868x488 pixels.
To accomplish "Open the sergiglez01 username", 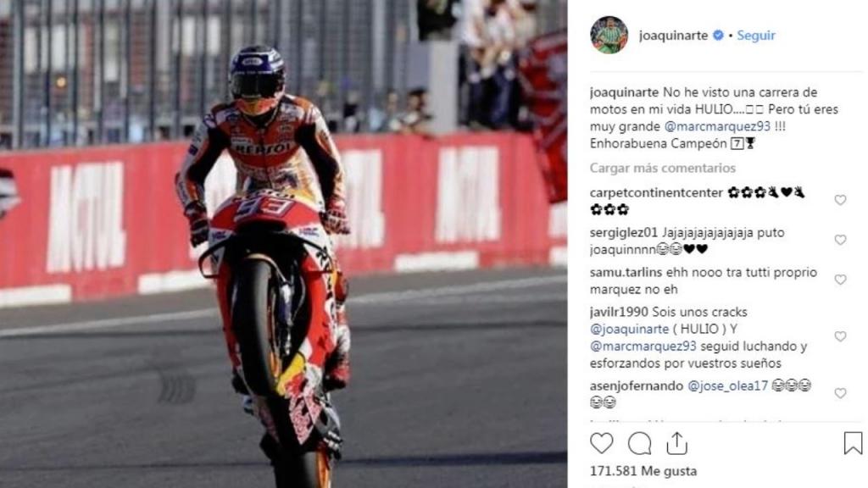I will (x=624, y=232).
